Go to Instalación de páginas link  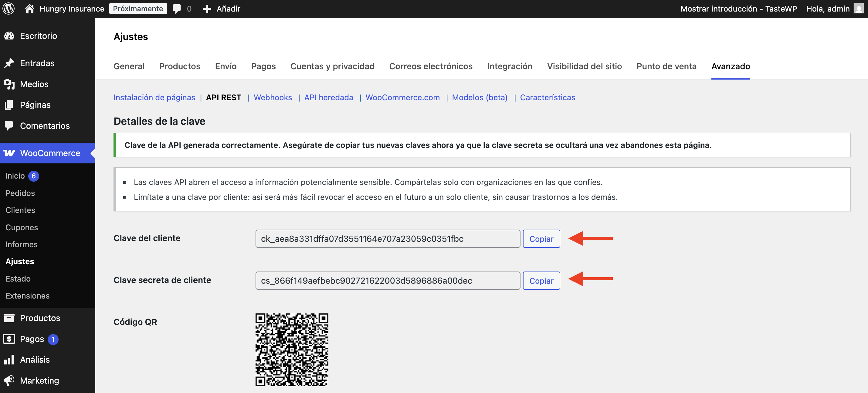point(154,97)
